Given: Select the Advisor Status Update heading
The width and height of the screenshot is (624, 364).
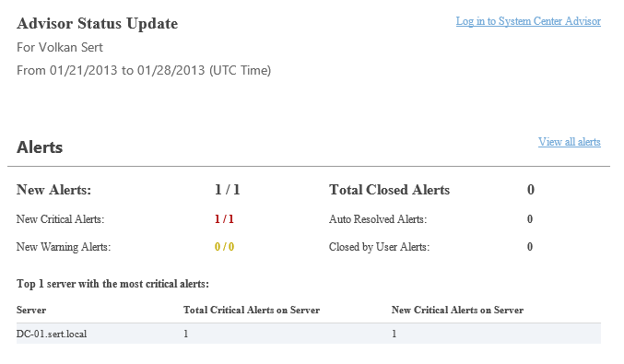Looking at the screenshot, I should [97, 23].
